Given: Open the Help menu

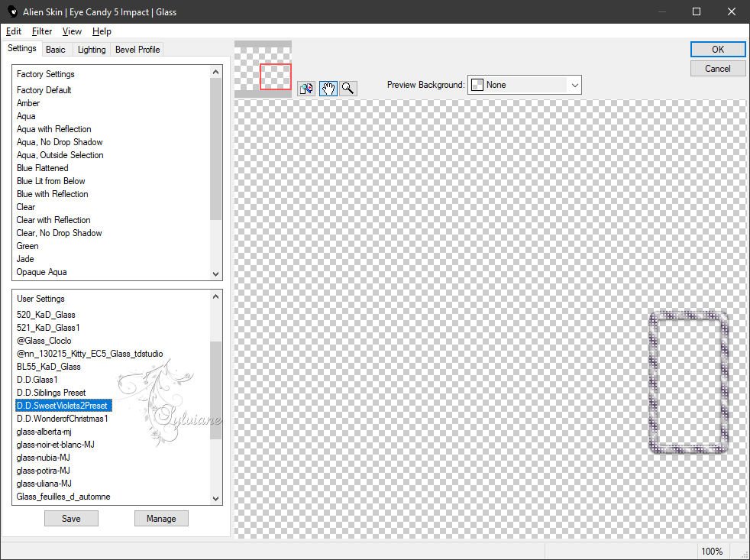Looking at the screenshot, I should point(102,31).
